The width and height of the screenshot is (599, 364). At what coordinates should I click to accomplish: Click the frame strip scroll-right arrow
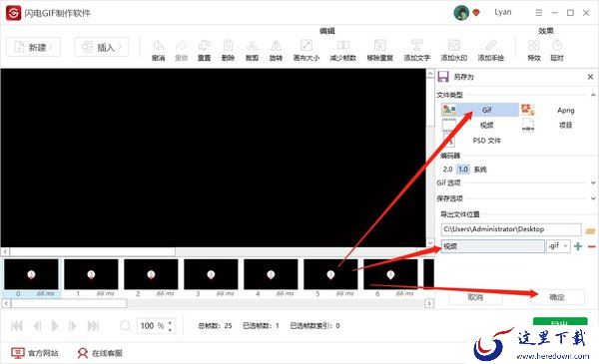(x=429, y=303)
